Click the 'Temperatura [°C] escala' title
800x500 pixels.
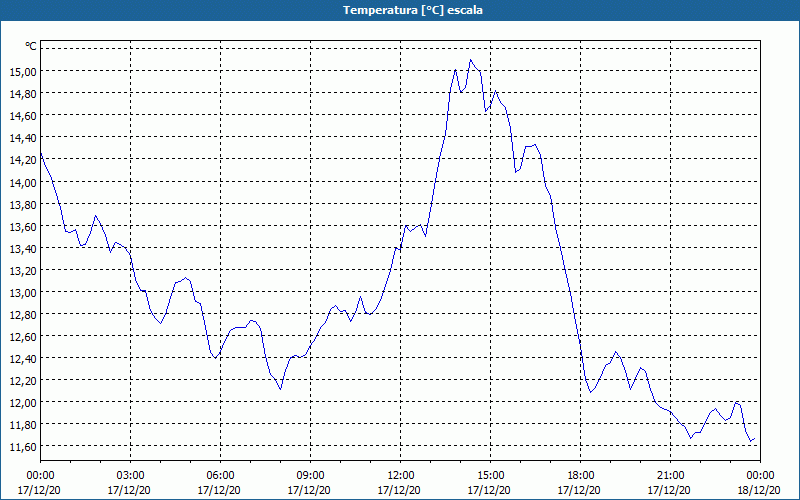pos(413,10)
